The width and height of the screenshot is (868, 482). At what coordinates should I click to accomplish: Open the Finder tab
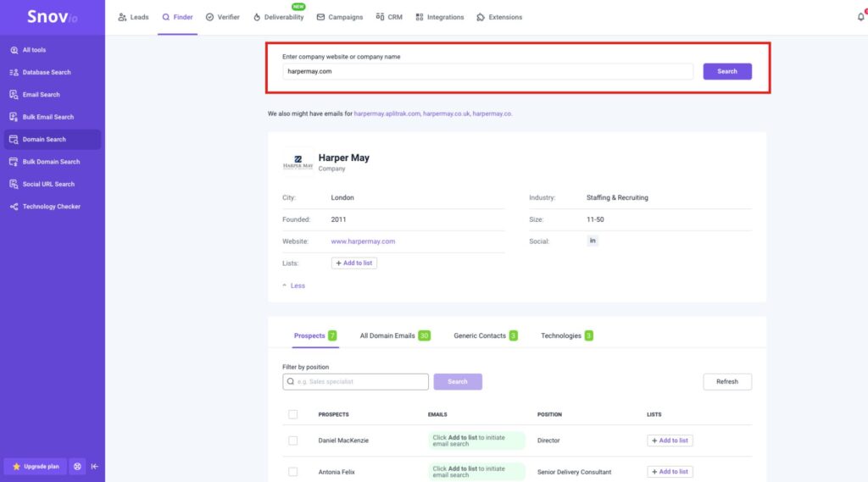[x=178, y=17]
